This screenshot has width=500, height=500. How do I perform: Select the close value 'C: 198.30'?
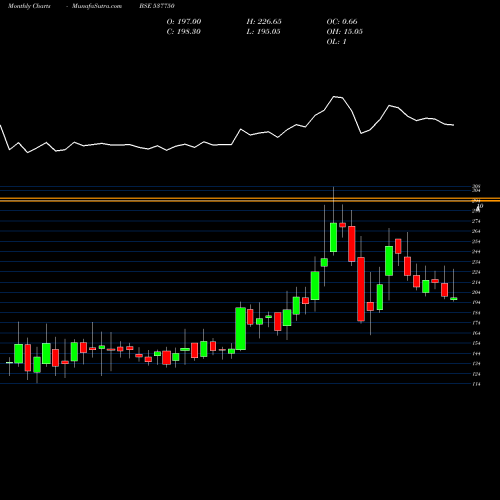pyautogui.click(x=184, y=32)
